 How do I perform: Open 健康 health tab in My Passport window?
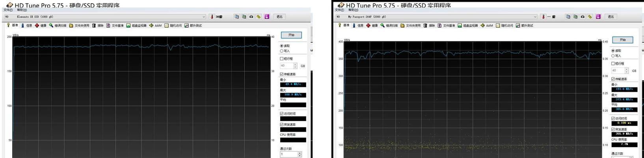pos(372,25)
